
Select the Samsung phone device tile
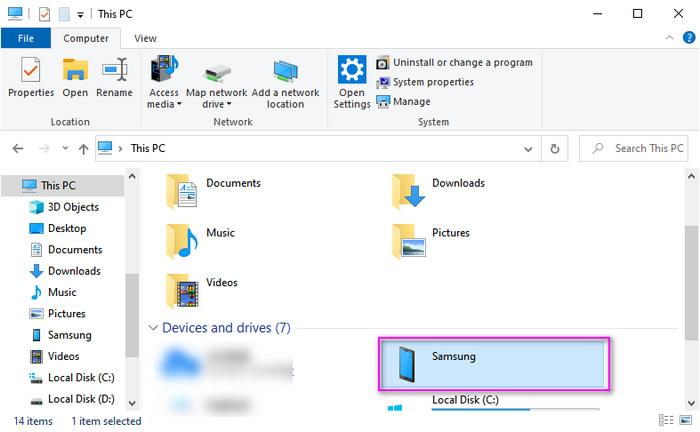[x=494, y=364]
